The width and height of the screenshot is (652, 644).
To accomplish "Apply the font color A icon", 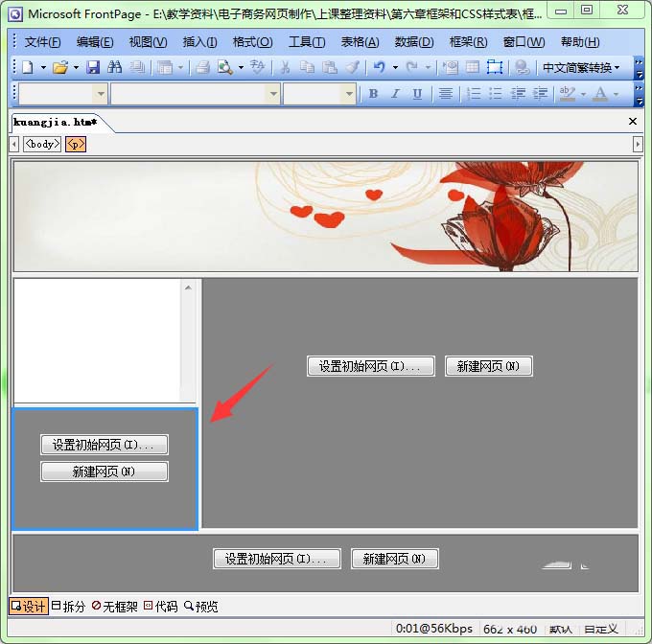I will pyautogui.click(x=600, y=94).
